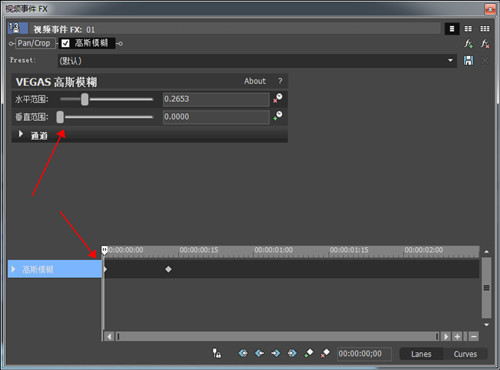Click the 水平范围 value field 0.2653
Viewport: 500px width, 370px height.
(216, 99)
